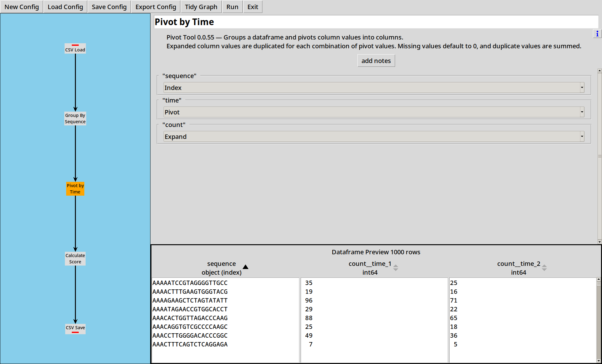Screen dimensions: 602x364
Task: Click count__time_1 value 96
Action: pyautogui.click(x=309, y=300)
